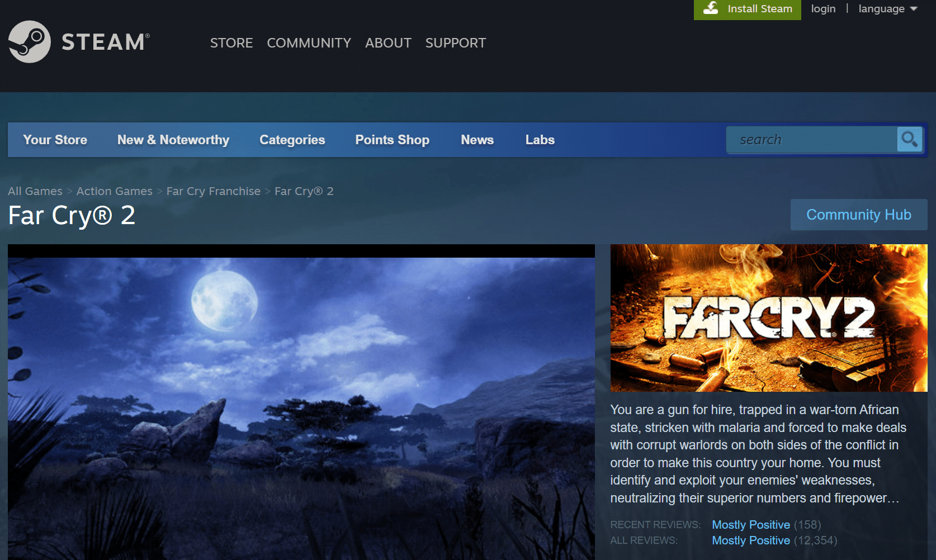Open the SUPPORT page
This screenshot has height=560, width=936.
(x=456, y=43)
